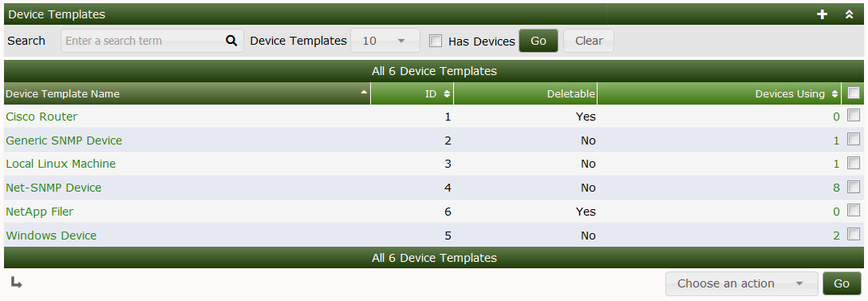This screenshot has width=868, height=301.
Task: Click the ID column header text
Action: 431,93
